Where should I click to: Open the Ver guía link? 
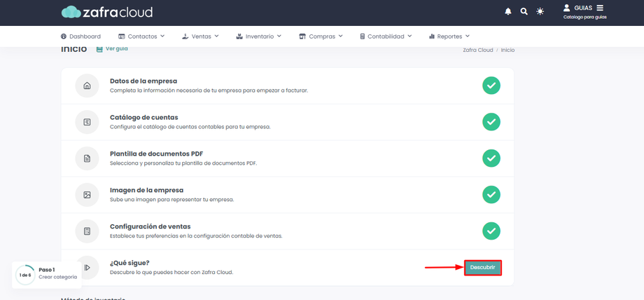point(112,48)
